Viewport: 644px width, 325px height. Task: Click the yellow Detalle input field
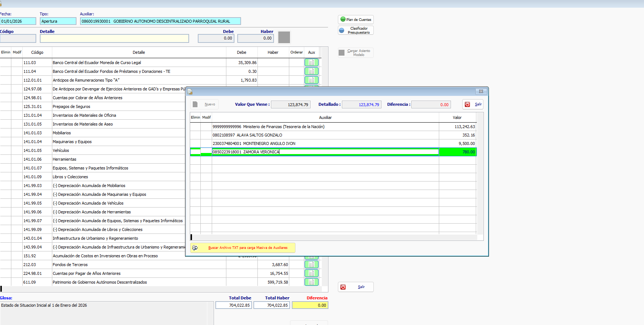coord(114,38)
